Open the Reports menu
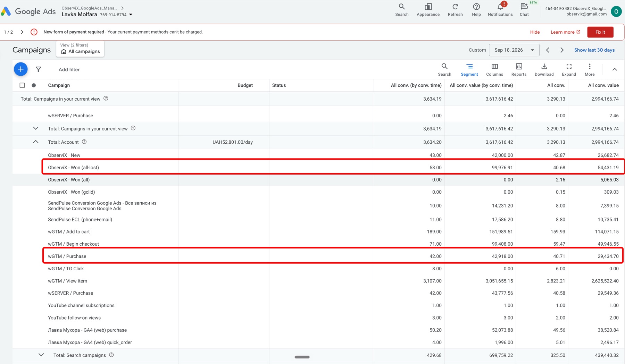This screenshot has width=625, height=364. coord(519,69)
